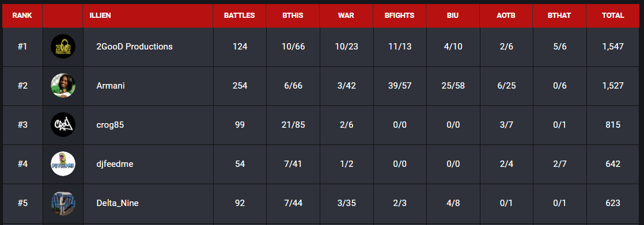Sort by the BTHAT column header

560,16
